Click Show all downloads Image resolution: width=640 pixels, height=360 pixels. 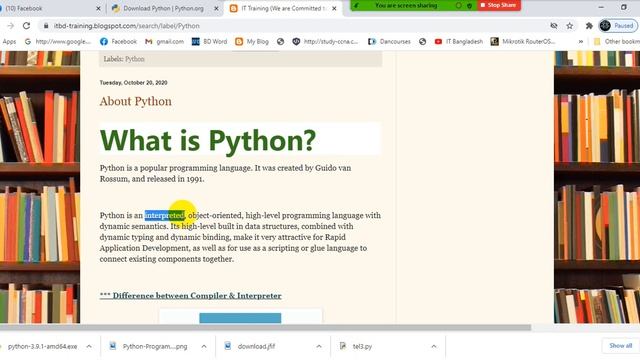[620, 346]
